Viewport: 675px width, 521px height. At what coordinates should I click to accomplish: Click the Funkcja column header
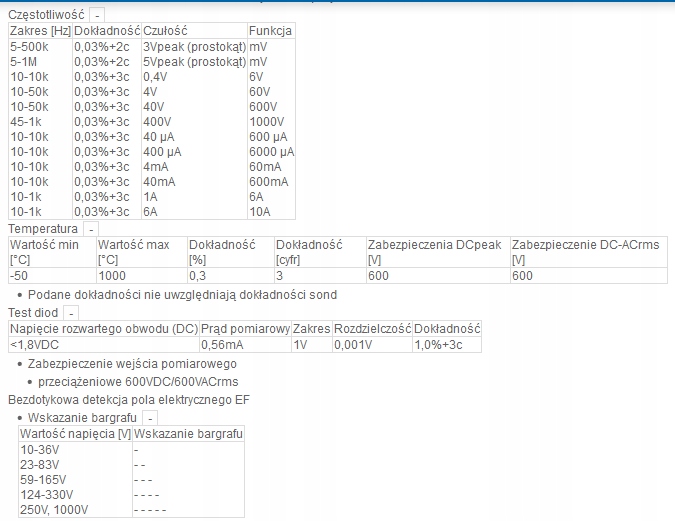click(271, 31)
